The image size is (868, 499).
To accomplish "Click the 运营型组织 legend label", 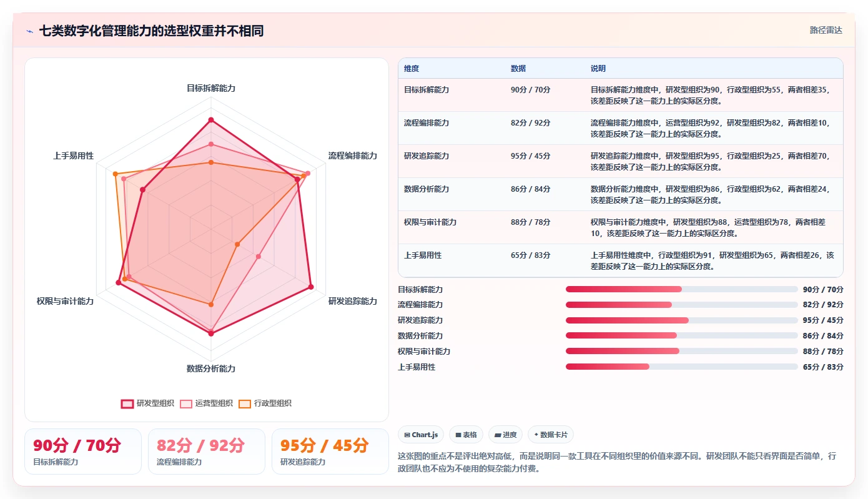I will point(214,403).
